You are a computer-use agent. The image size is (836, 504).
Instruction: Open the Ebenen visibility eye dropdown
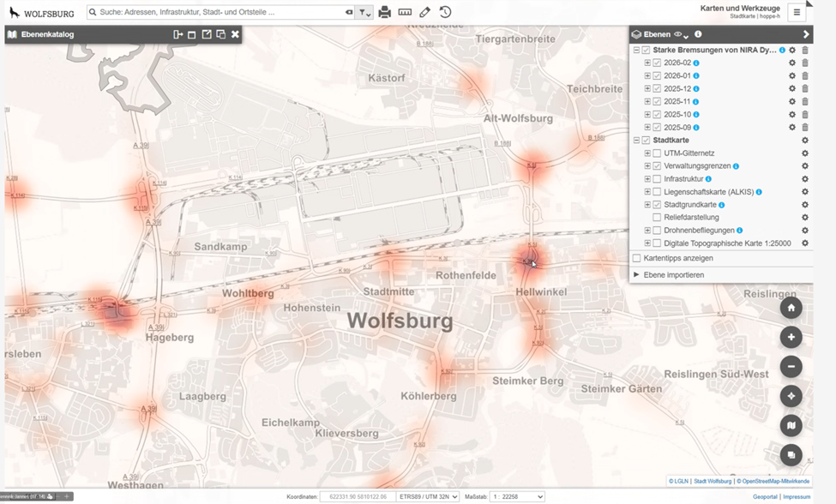(681, 34)
